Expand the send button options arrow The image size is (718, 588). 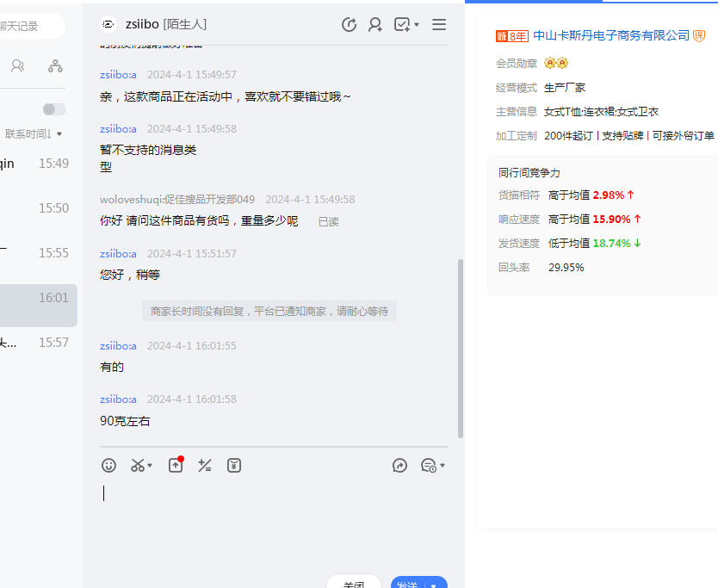coord(435,584)
